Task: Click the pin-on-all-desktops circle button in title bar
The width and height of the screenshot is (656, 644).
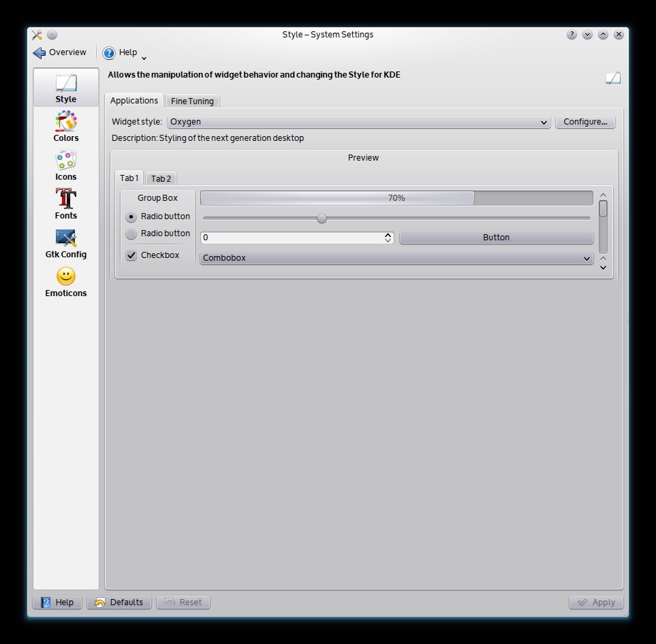Action: [52, 35]
